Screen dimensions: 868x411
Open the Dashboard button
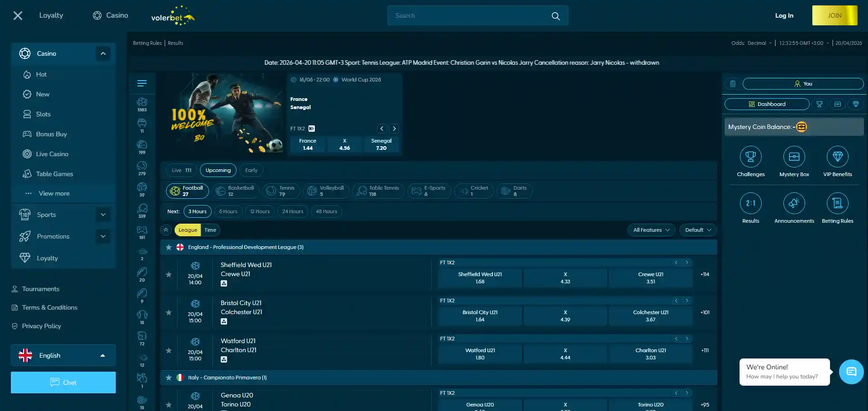click(x=767, y=104)
